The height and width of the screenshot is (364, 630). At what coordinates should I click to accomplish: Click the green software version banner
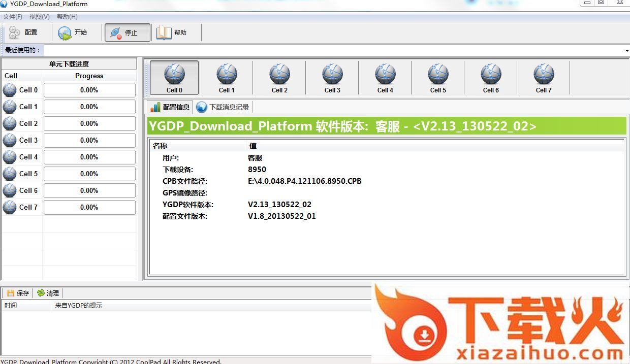click(387, 126)
